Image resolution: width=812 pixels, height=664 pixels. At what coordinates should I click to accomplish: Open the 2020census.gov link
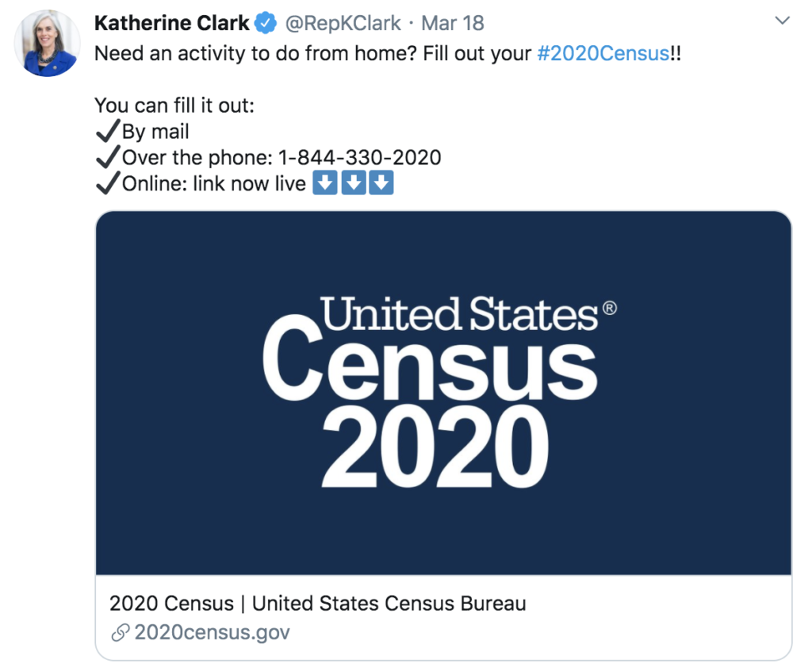pos(212,633)
